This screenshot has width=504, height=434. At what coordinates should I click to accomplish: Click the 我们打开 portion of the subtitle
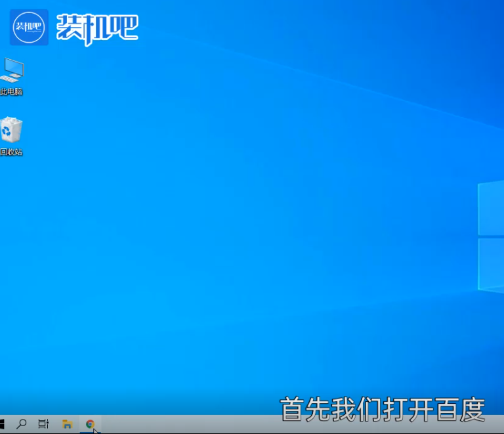click(382, 409)
